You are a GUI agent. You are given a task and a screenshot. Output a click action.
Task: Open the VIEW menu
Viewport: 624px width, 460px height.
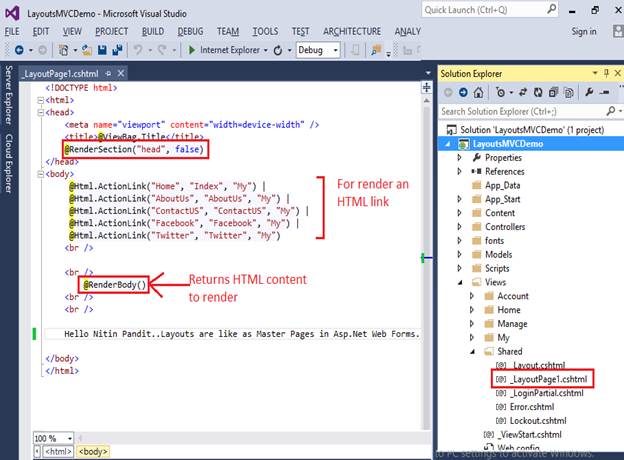tap(72, 31)
